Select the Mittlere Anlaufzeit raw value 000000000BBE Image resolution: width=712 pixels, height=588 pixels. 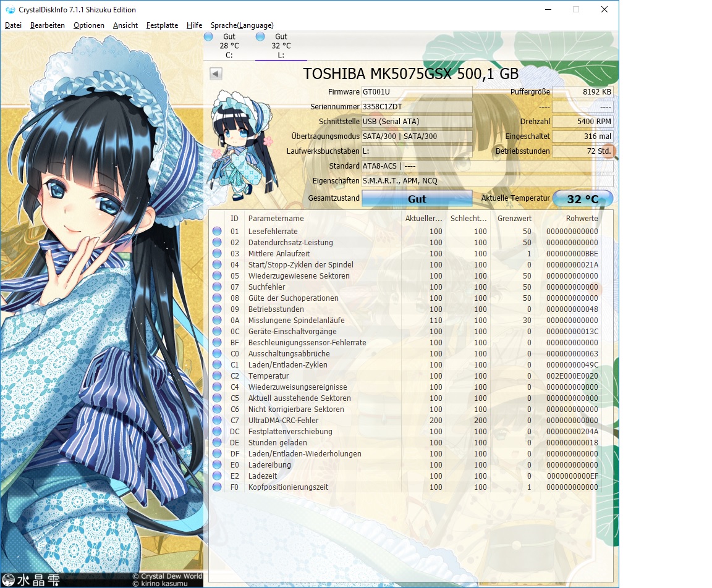572,254
